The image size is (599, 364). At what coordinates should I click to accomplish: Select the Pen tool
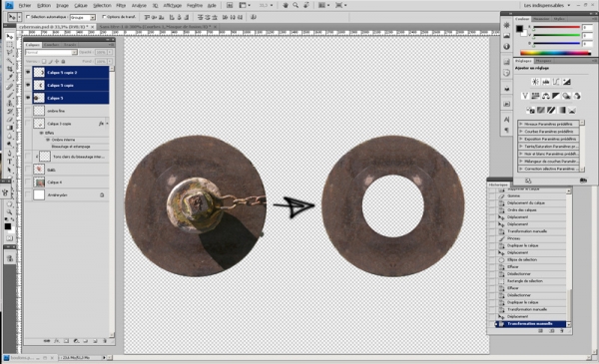coord(10,153)
